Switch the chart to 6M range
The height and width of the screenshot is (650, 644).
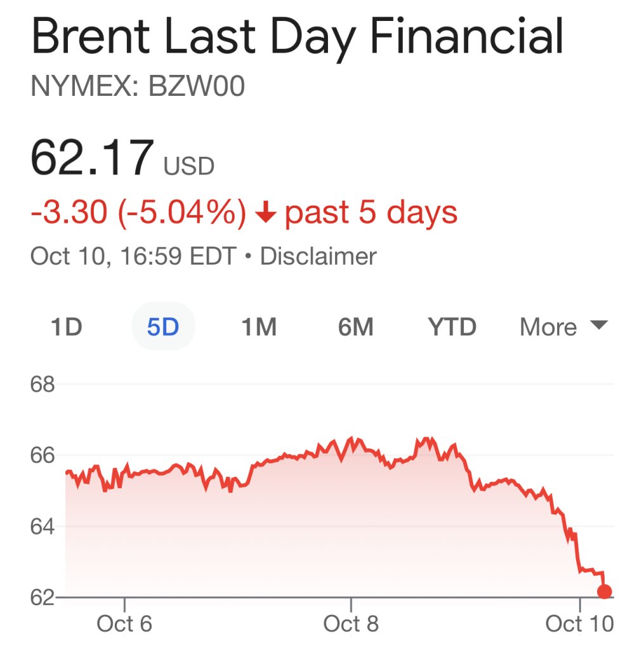(x=355, y=328)
